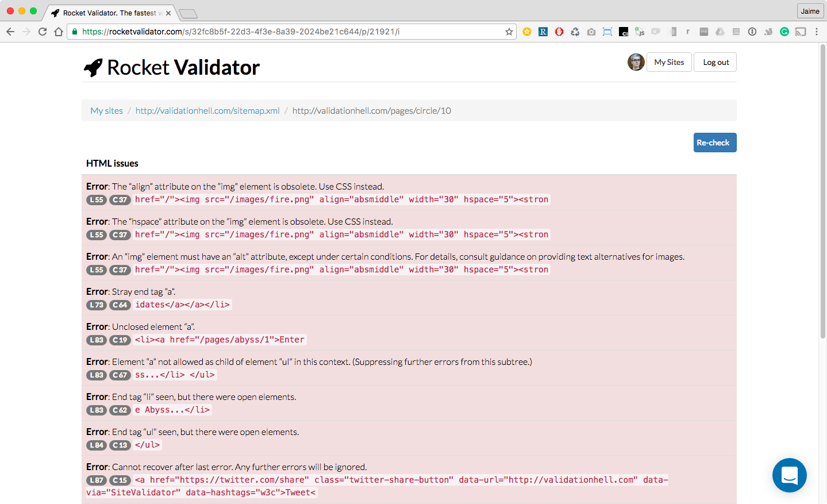Go to My sites breadcrumb link
Image resolution: width=827 pixels, height=504 pixels.
pos(106,110)
